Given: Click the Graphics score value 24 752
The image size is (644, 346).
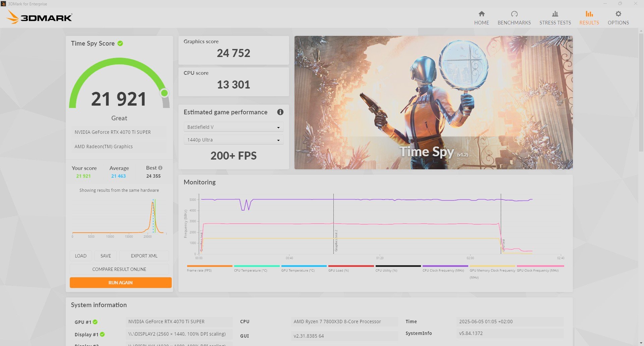Looking at the screenshot, I should [x=233, y=53].
